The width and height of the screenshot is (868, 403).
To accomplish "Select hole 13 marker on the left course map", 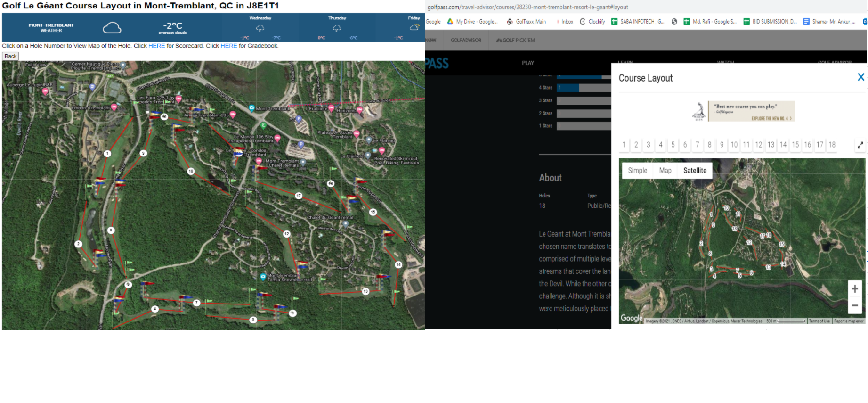I will [x=365, y=291].
